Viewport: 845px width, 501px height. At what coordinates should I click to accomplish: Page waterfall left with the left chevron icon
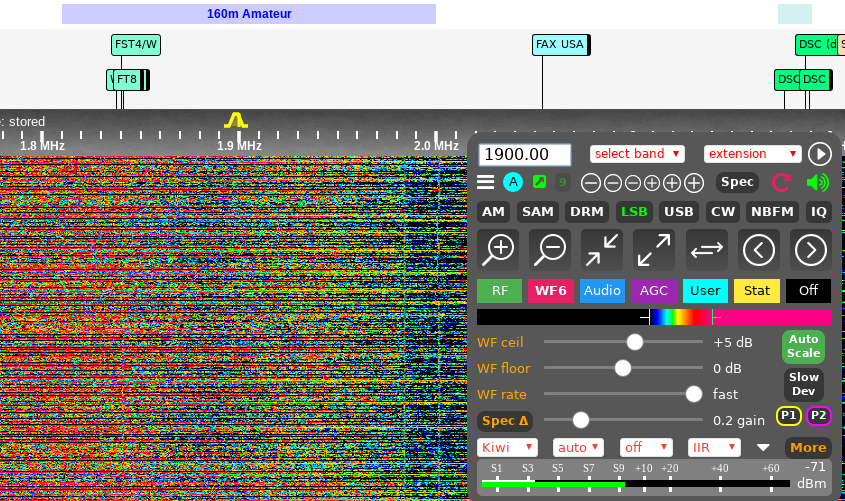(759, 249)
